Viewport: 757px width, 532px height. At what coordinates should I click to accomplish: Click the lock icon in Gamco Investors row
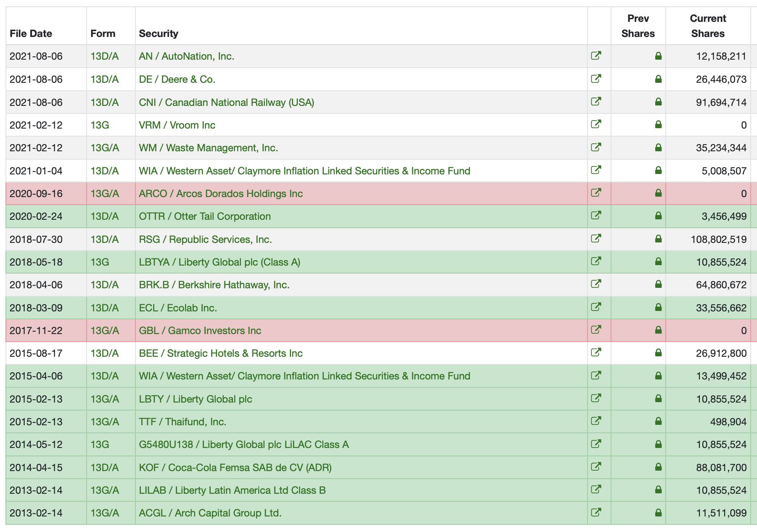click(658, 330)
